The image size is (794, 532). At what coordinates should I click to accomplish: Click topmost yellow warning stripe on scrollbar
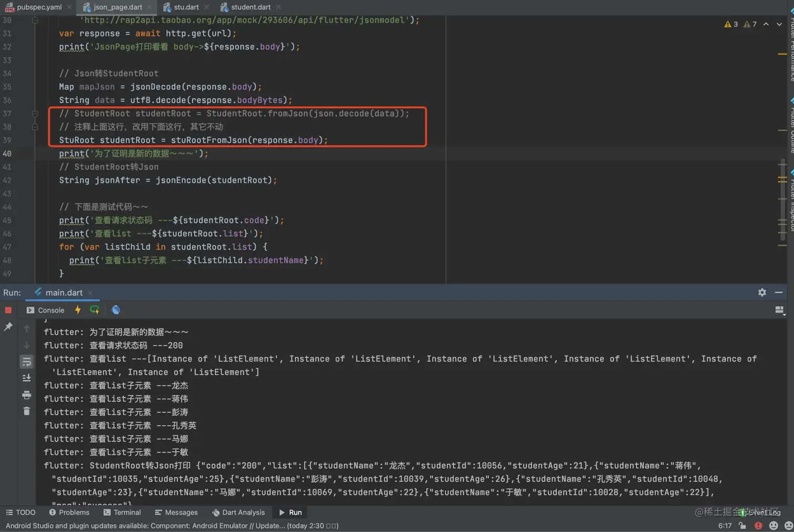tap(782, 54)
